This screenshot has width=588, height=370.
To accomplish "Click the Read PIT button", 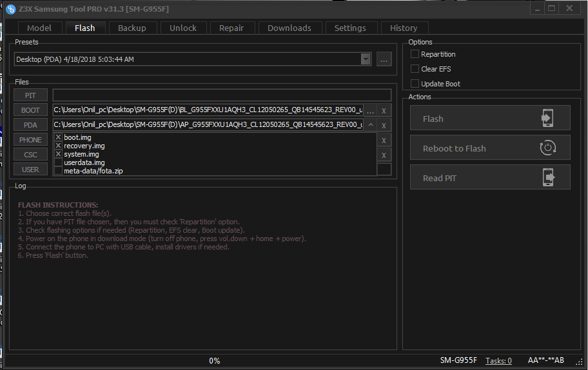I will click(490, 177).
